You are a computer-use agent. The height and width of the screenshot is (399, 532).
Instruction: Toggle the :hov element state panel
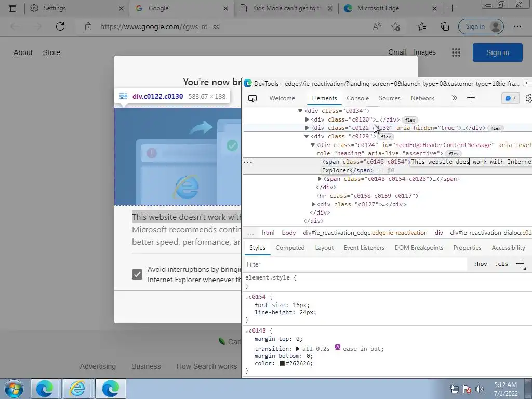pos(480,264)
